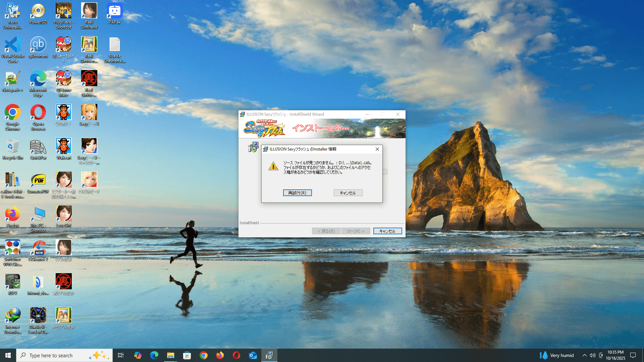This screenshot has width=644, height=362.
Task: Open the qBittorrent desktop icon
Action: click(x=38, y=45)
